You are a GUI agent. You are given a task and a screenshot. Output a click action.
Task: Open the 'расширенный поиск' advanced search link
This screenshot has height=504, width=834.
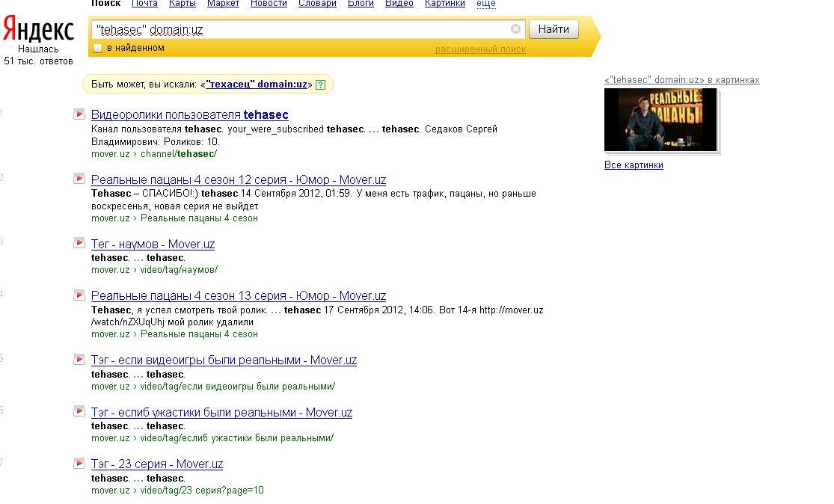tap(480, 49)
